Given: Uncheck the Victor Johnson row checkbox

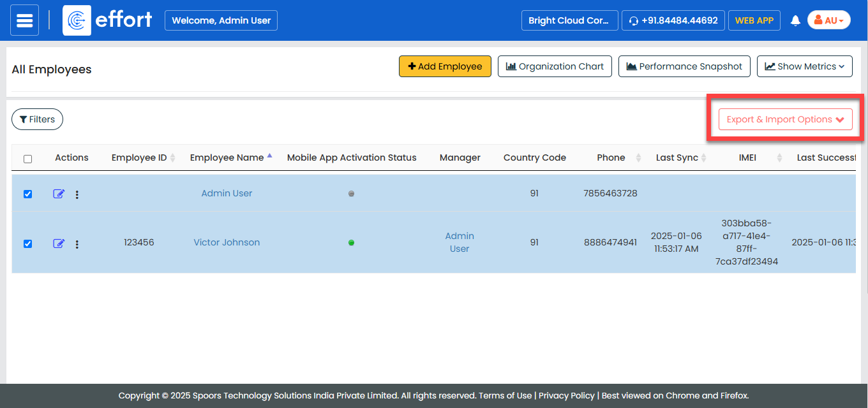Looking at the screenshot, I should point(27,244).
